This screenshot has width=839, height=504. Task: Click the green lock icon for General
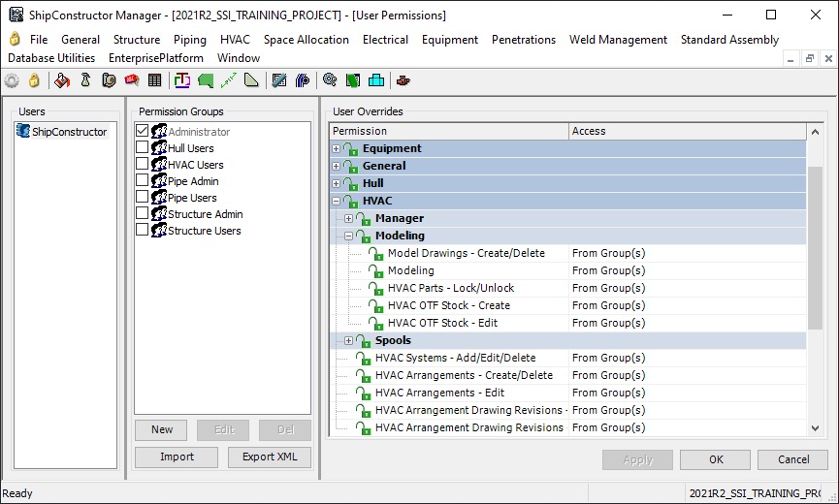coord(351,166)
